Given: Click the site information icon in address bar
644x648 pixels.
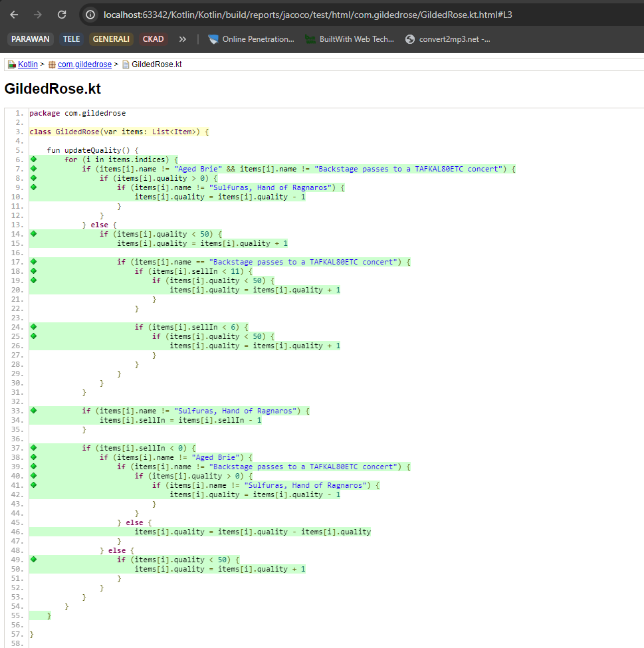Looking at the screenshot, I should pos(91,15).
